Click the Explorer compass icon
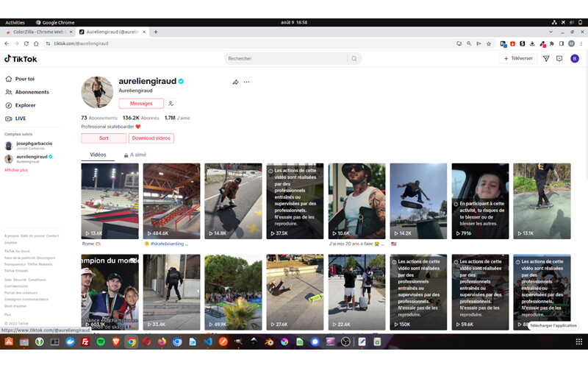This screenshot has width=588, height=368. 9,105
